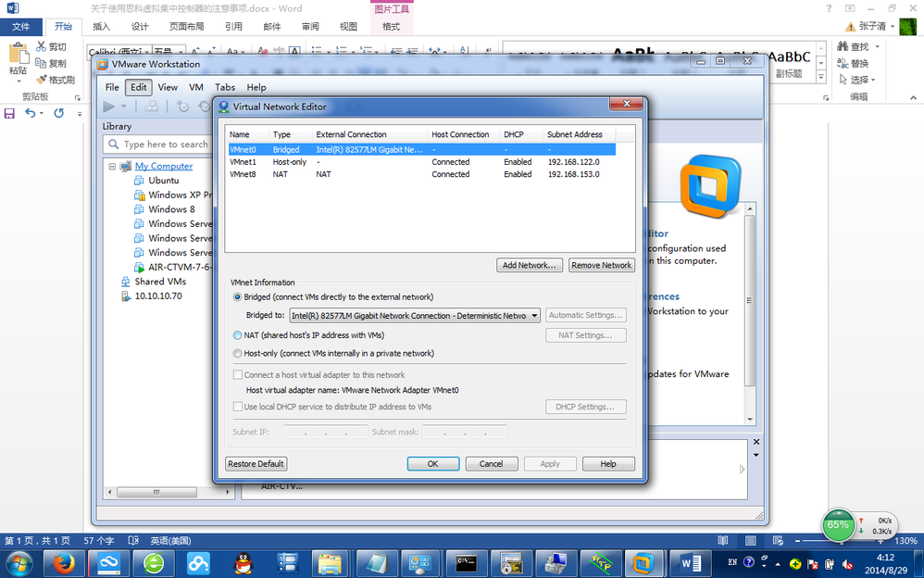Viewport: 924px width, 578px height.
Task: Expand the Word styles gallery
Action: point(821,77)
